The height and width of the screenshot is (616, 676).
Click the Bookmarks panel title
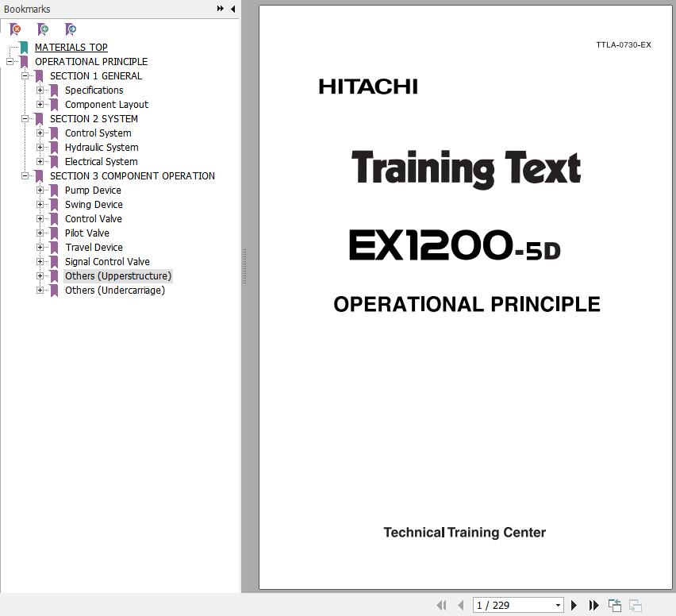(x=27, y=9)
